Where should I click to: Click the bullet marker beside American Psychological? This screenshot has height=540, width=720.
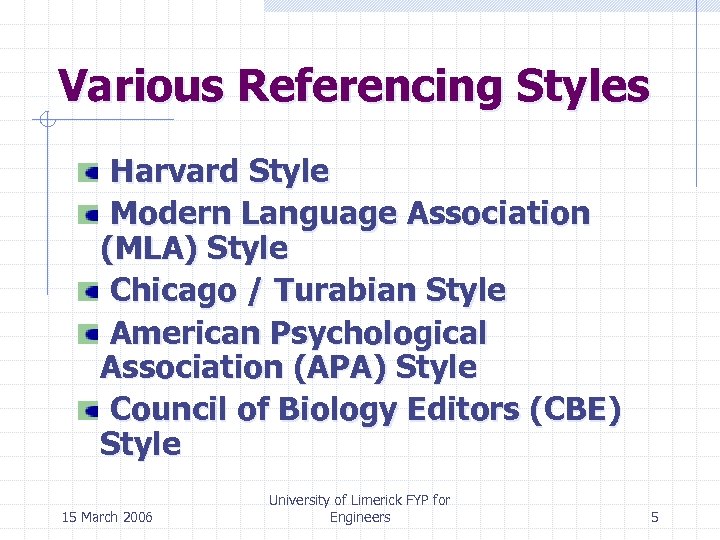coord(88,334)
